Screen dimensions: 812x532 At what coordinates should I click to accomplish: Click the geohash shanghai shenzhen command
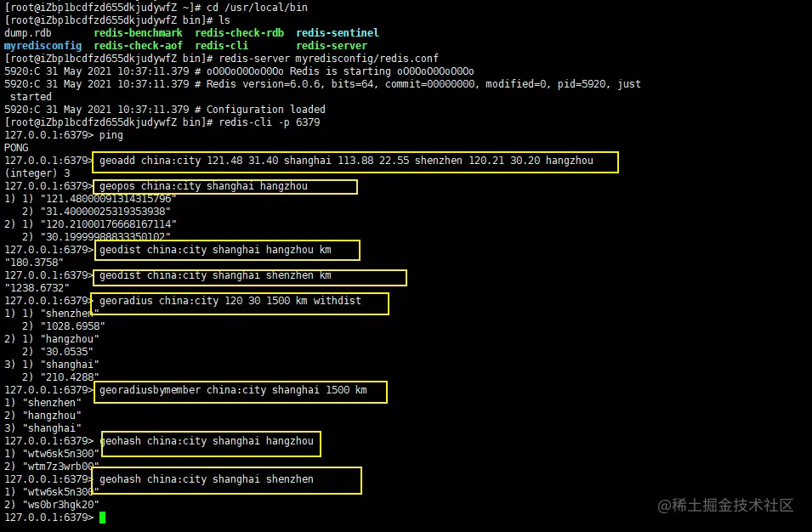pyautogui.click(x=207, y=479)
